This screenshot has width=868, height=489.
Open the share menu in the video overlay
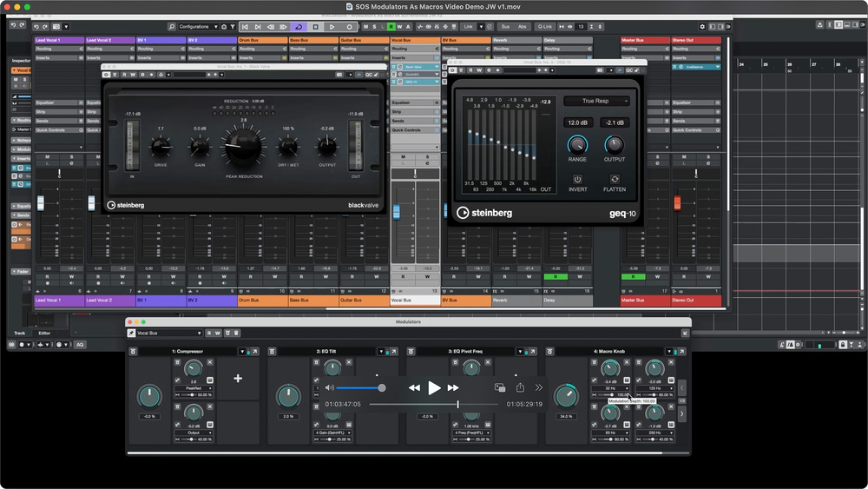pyautogui.click(x=520, y=387)
